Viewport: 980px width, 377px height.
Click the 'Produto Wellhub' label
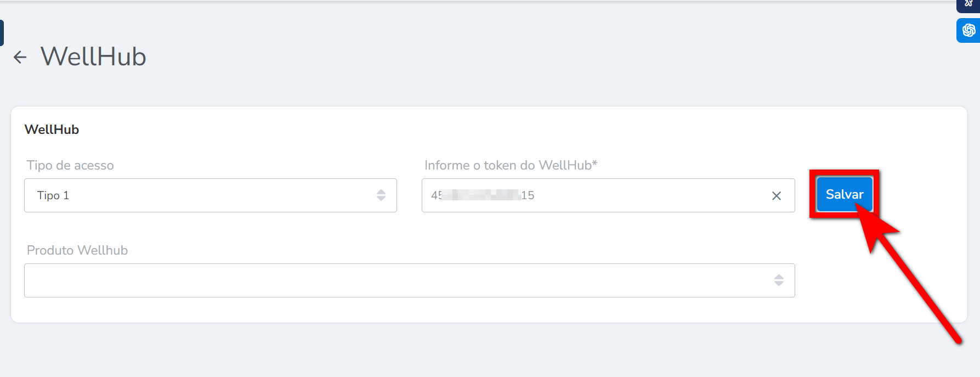[77, 250]
